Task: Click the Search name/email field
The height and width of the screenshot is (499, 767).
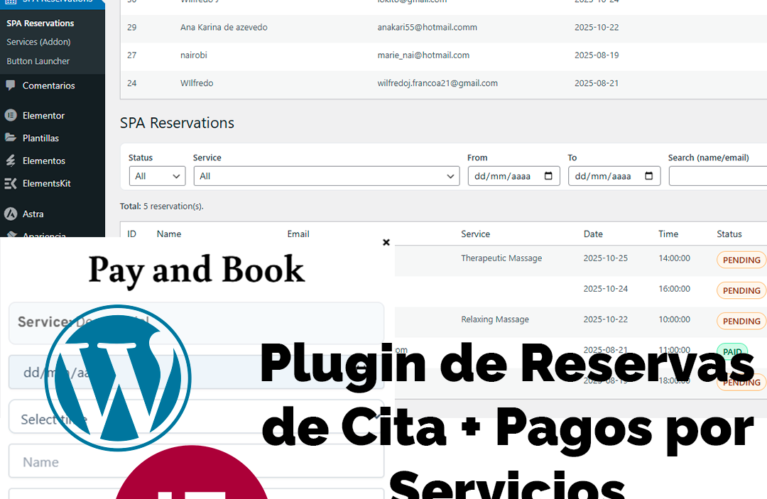Action: click(x=718, y=176)
